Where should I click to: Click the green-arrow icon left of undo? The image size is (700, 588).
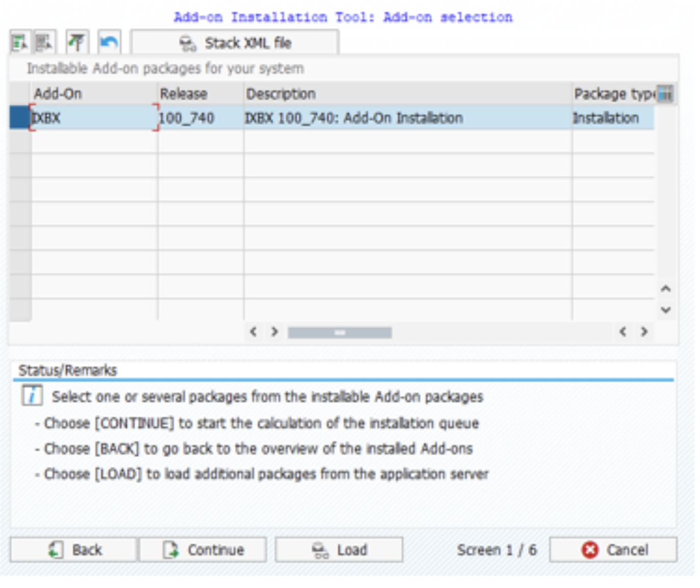click(x=78, y=43)
